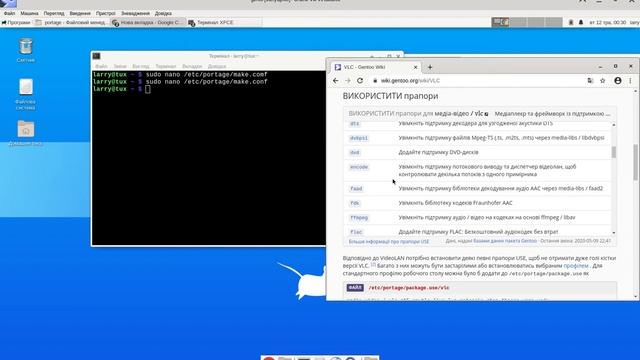Close the VLC - Gentoo Wiki tab
The height and width of the screenshot is (360, 640).
click(x=416, y=67)
